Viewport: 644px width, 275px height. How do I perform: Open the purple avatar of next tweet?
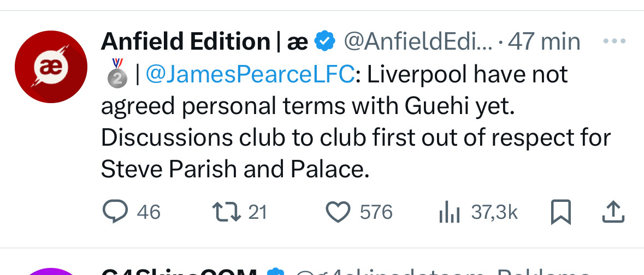(x=51, y=272)
